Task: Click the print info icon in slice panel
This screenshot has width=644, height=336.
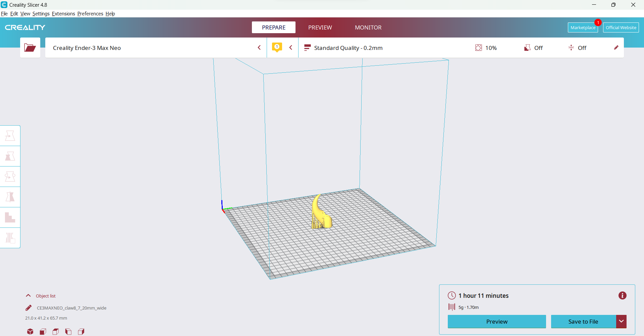Action: 623,295
